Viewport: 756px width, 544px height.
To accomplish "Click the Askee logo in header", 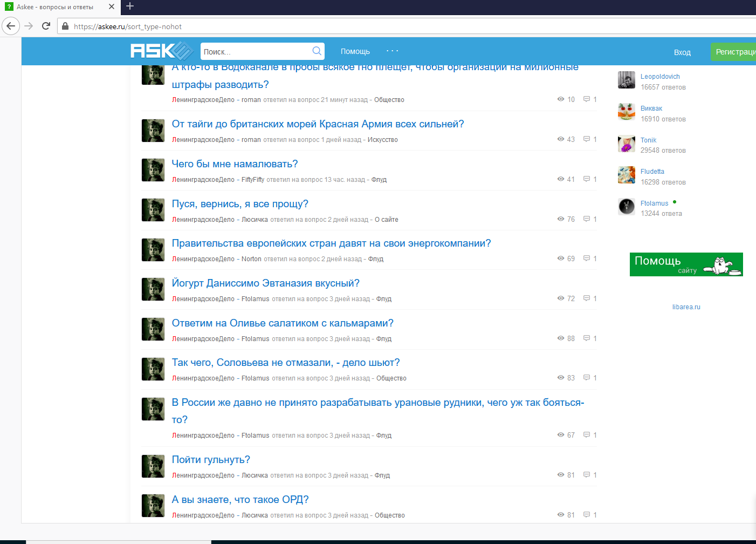I will pos(161,51).
